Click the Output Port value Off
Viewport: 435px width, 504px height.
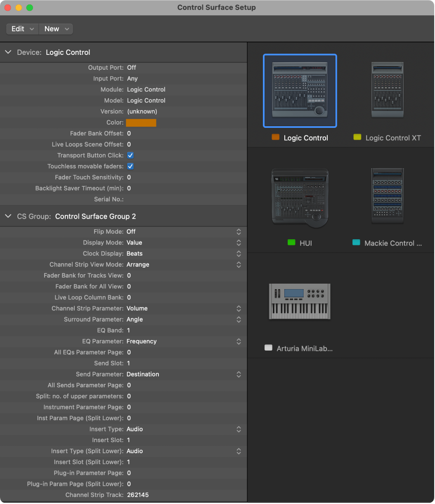click(132, 68)
